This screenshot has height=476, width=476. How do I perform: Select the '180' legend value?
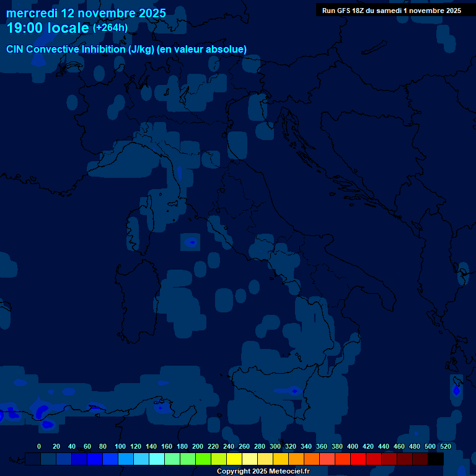182,446
